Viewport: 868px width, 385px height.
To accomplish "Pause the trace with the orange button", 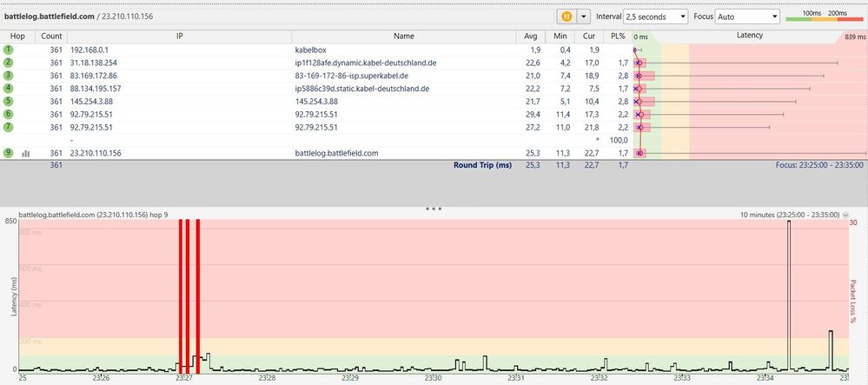I will [x=567, y=17].
